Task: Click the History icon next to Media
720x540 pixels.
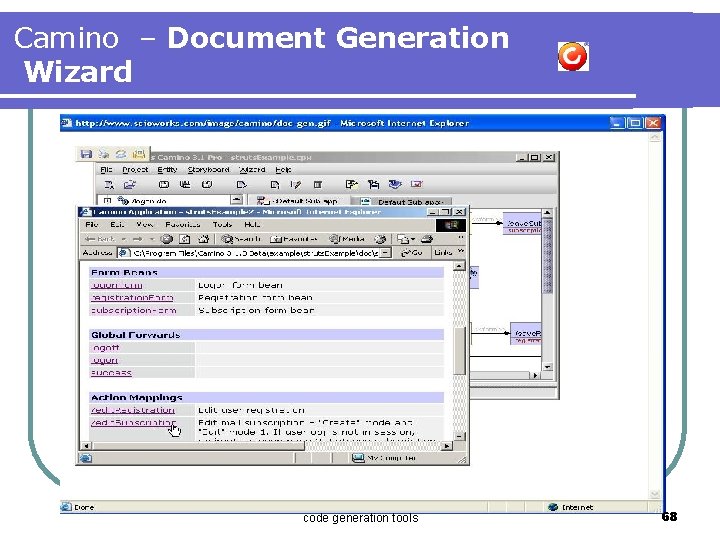Action: point(380,239)
